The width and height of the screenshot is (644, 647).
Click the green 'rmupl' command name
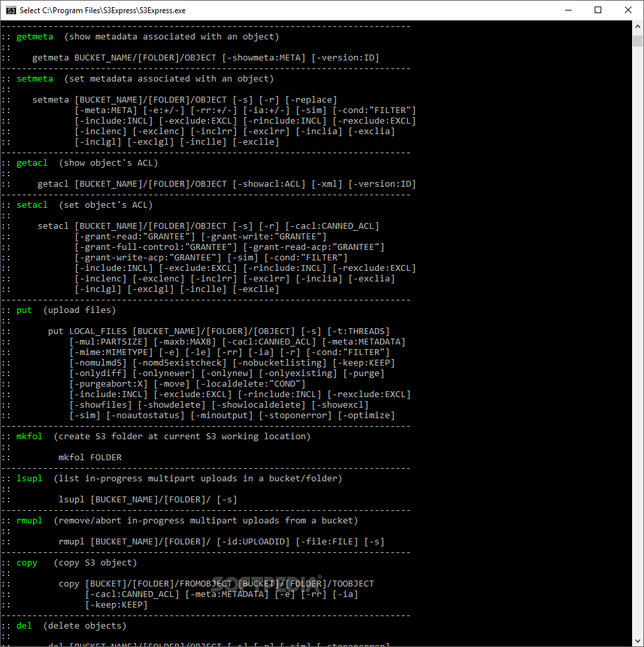[x=30, y=521]
